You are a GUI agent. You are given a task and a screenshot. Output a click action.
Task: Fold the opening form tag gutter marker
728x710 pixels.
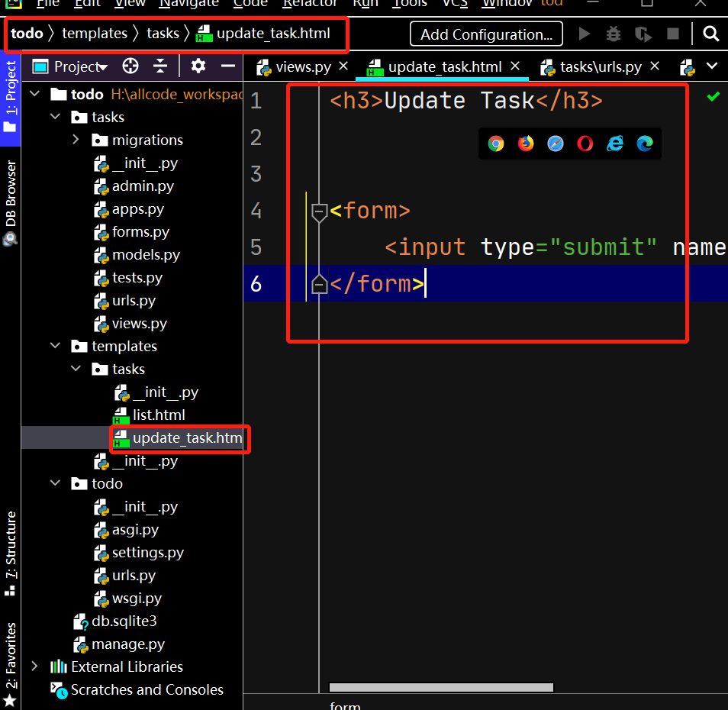coord(320,213)
